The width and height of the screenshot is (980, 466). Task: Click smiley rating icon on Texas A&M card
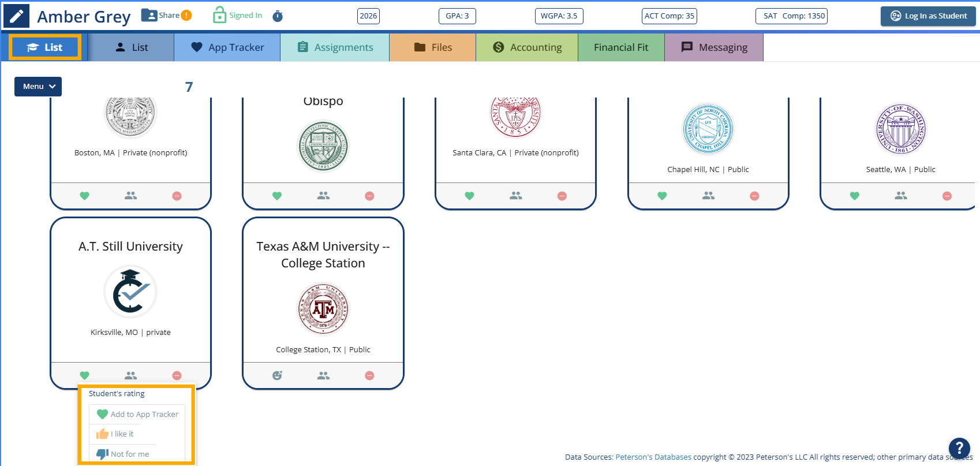(277, 376)
